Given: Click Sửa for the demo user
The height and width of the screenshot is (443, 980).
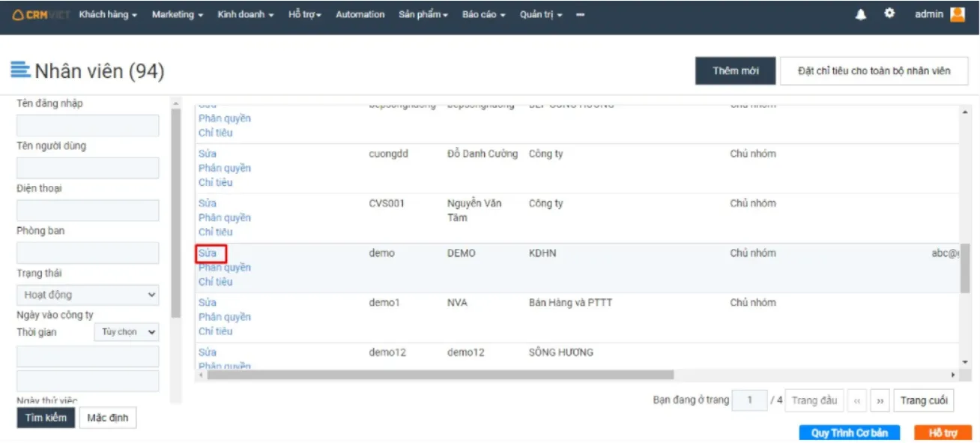Looking at the screenshot, I should 208,253.
